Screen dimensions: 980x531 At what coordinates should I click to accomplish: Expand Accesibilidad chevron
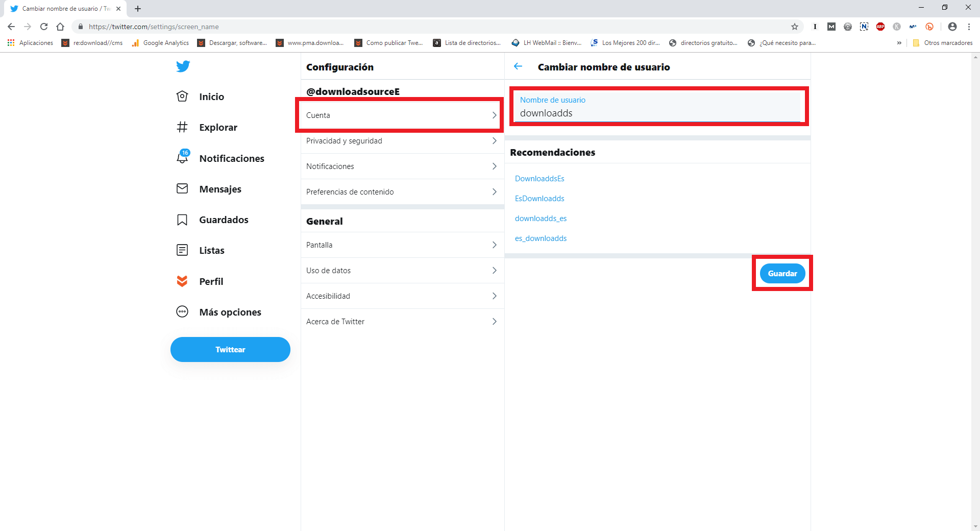(494, 296)
